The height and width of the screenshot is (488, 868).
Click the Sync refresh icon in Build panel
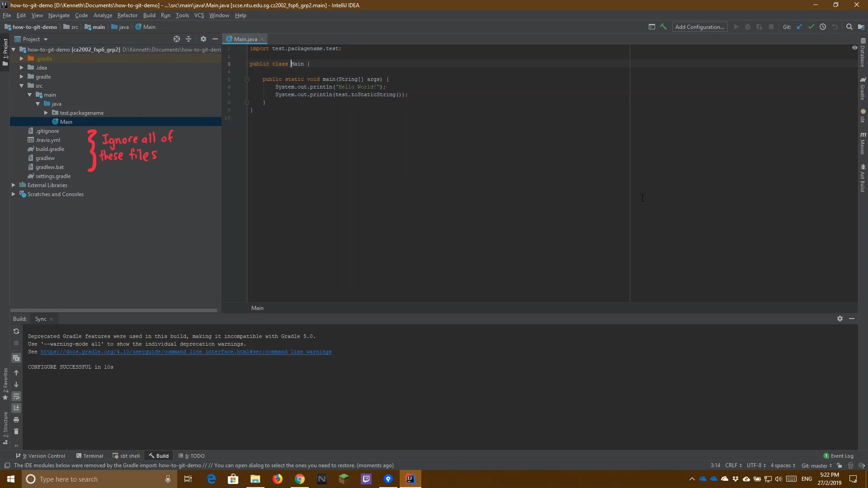16,331
